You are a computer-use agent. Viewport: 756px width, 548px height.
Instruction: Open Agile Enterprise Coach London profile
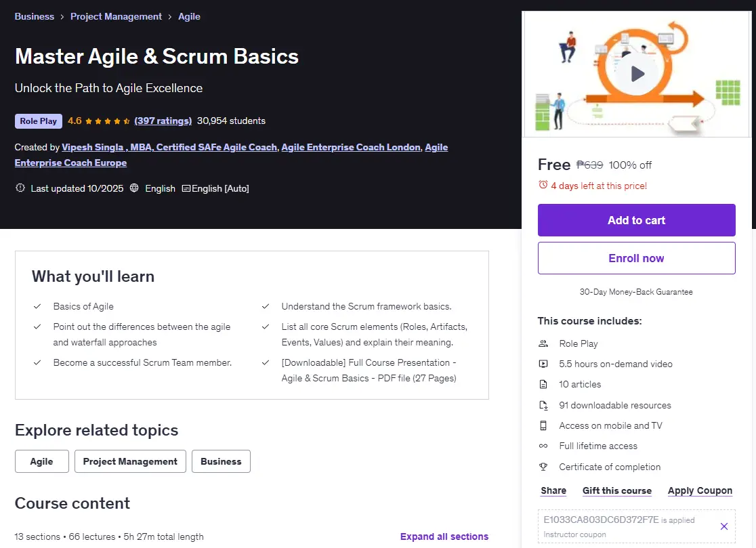click(351, 147)
